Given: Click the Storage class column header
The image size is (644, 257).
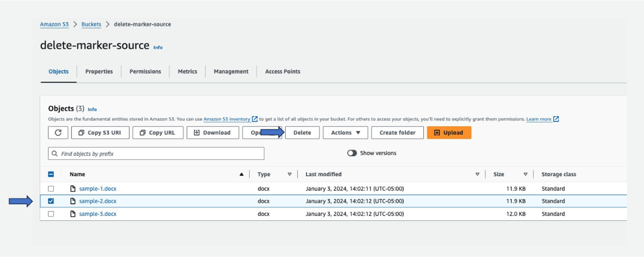Looking at the screenshot, I should (559, 174).
